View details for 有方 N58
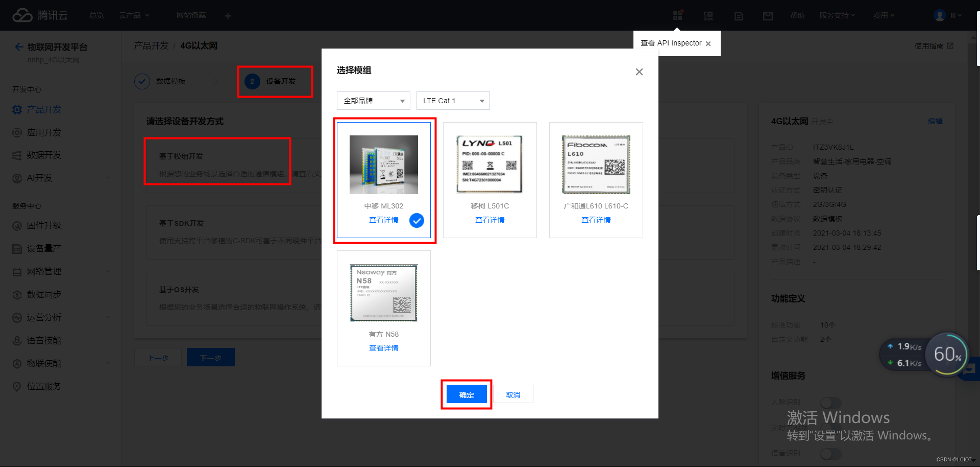Image resolution: width=980 pixels, height=467 pixels. pos(384,348)
